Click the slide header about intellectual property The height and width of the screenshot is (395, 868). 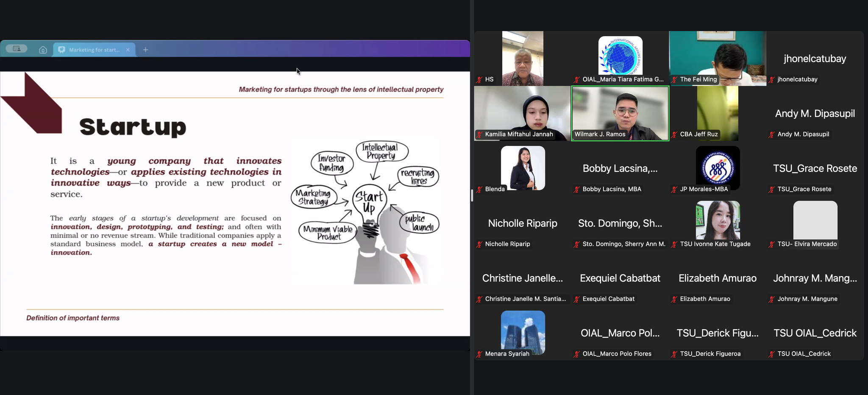pyautogui.click(x=341, y=89)
